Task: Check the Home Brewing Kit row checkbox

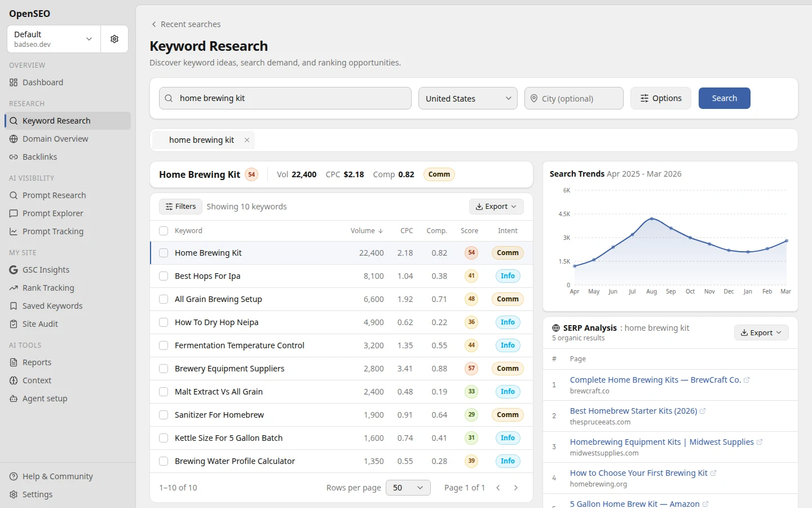Action: pos(164,253)
